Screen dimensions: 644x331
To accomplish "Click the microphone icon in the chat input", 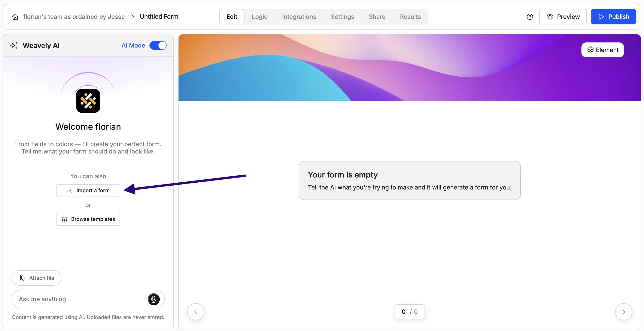I will [x=154, y=299].
